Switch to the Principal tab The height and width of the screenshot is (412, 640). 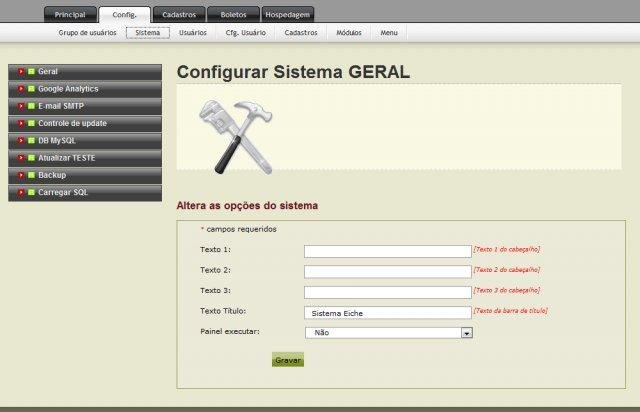70,15
